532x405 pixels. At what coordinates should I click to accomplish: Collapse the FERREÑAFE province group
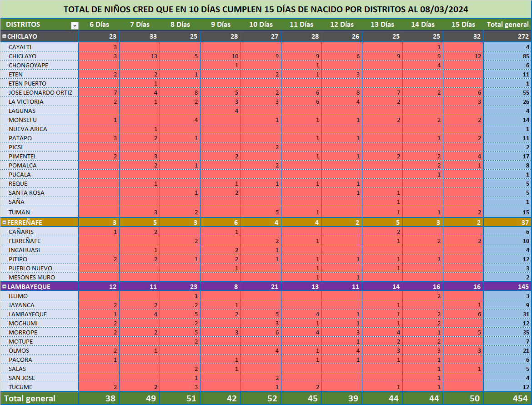4,223
